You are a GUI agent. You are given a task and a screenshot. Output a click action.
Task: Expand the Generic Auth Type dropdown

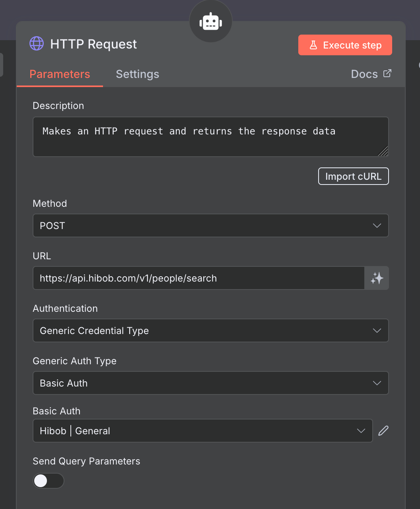coord(210,383)
